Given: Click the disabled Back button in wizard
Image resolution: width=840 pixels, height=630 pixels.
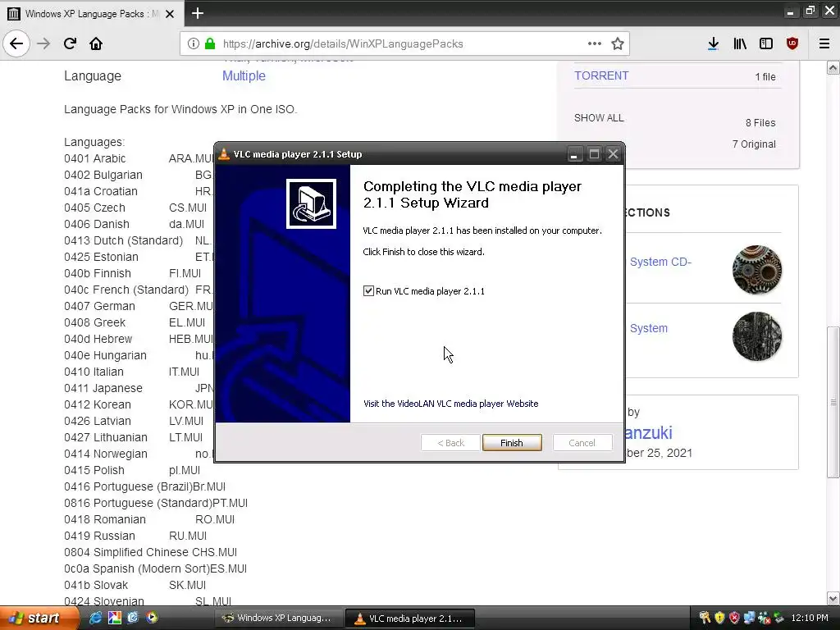Looking at the screenshot, I should 450,442.
